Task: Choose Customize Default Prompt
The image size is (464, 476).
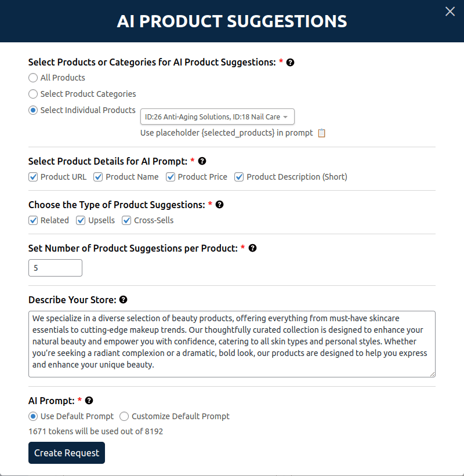Action: [x=124, y=416]
